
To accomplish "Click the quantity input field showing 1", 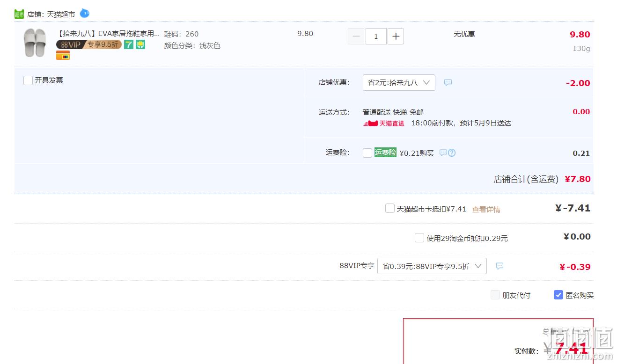I will coord(376,36).
